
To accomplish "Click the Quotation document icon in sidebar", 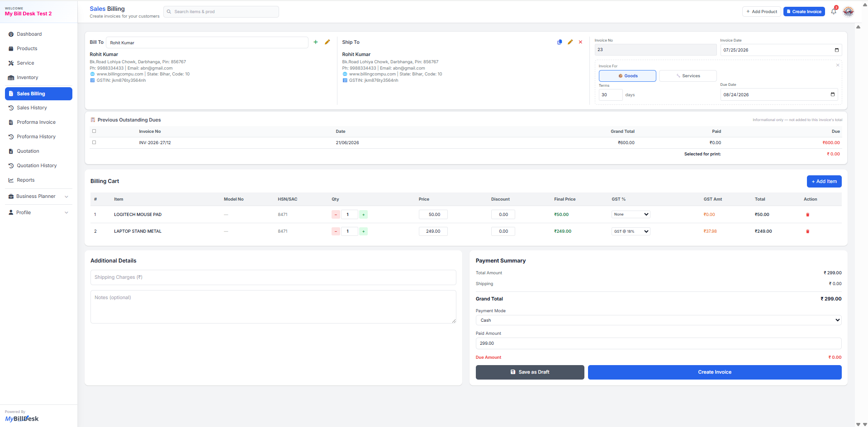I will pos(11,151).
